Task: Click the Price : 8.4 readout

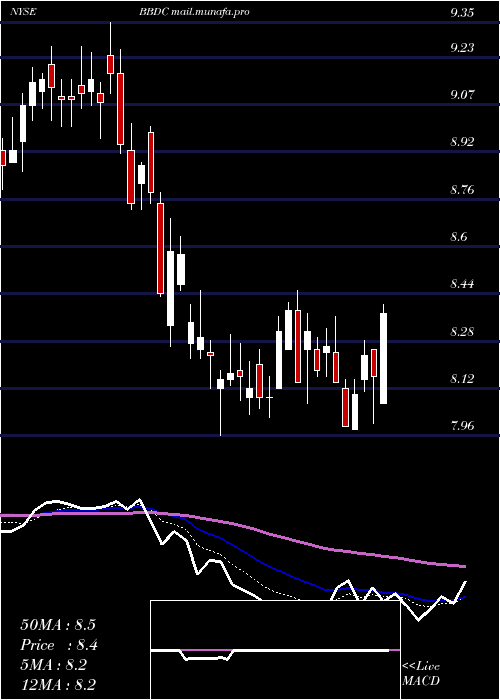Action: (59, 645)
